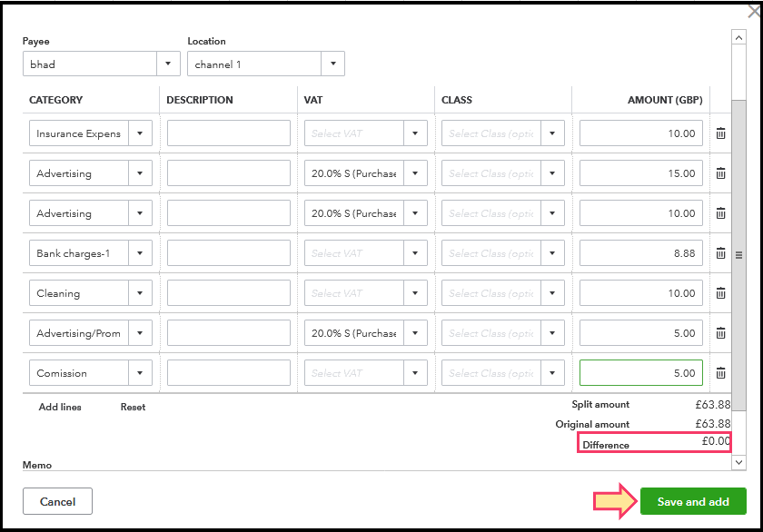Delete the Cleaning split line
Viewport: 763px width, 532px height.
(720, 293)
